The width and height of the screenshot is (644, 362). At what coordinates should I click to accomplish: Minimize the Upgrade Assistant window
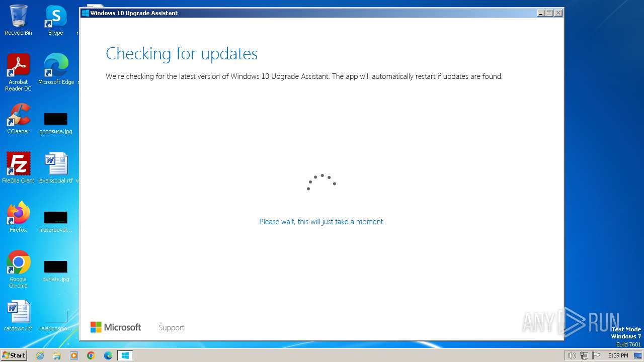coord(541,13)
